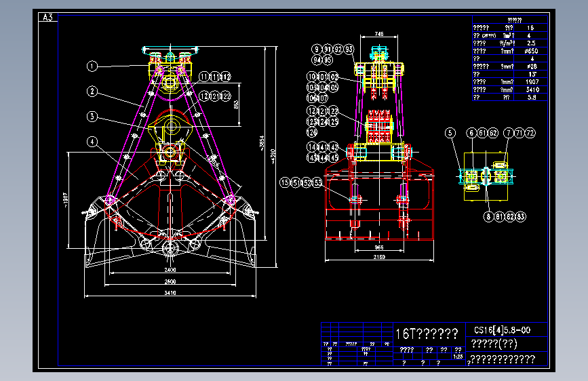Pick the ~4390 overall height dimension
The image size is (588, 381).
tap(273, 157)
